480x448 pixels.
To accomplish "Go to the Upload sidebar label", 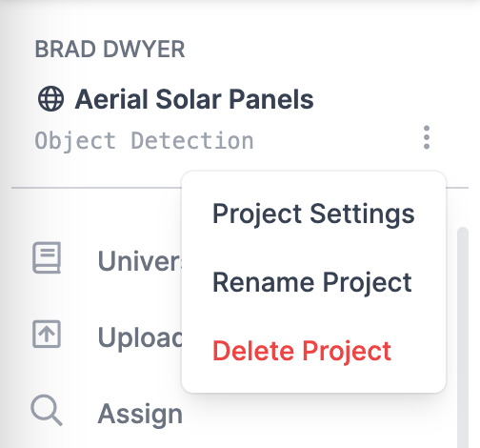I will coord(140,337).
